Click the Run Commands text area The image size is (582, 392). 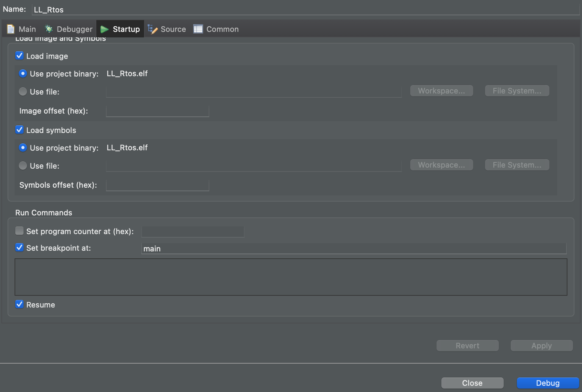pos(291,277)
